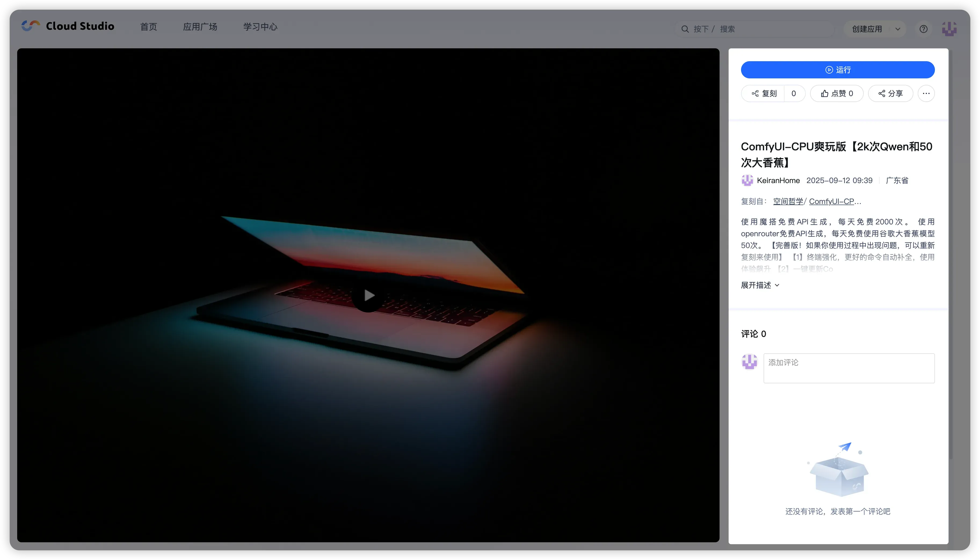Click the user avatar in top bar
980x560 pixels.
(949, 29)
